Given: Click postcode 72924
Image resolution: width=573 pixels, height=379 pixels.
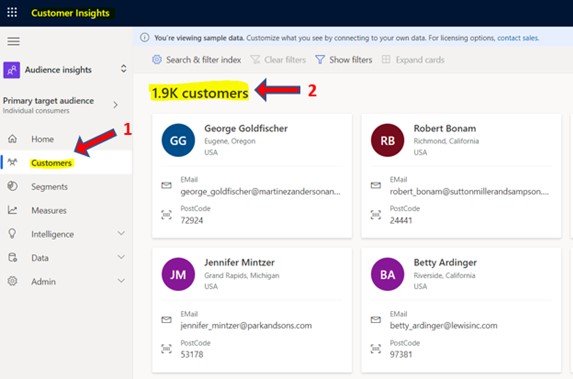Looking at the screenshot, I should tap(191, 220).
